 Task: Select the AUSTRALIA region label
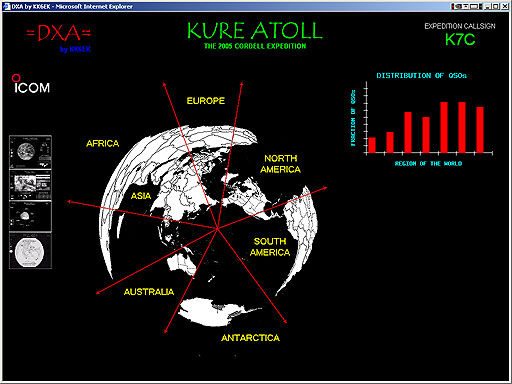coord(149,292)
